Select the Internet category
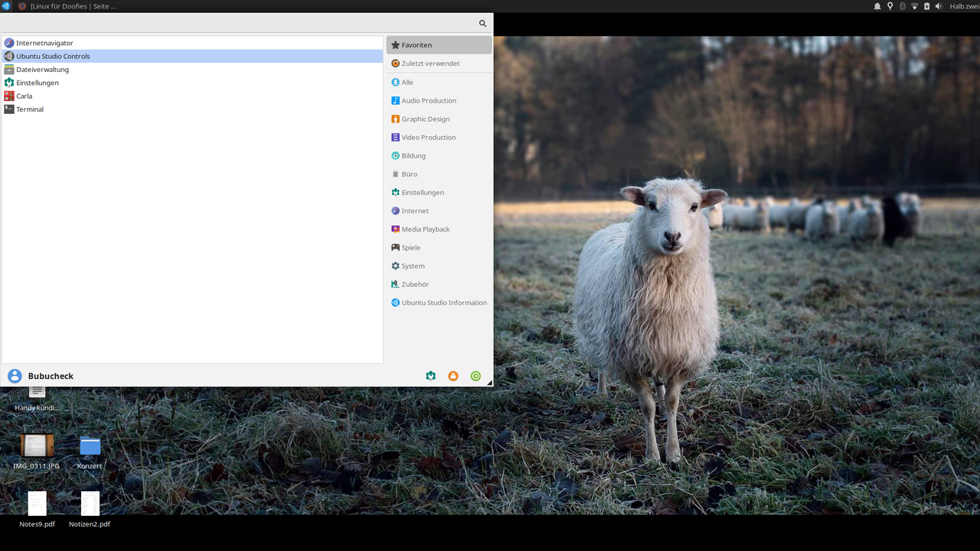Viewport: 980px width, 551px height. (x=439, y=210)
